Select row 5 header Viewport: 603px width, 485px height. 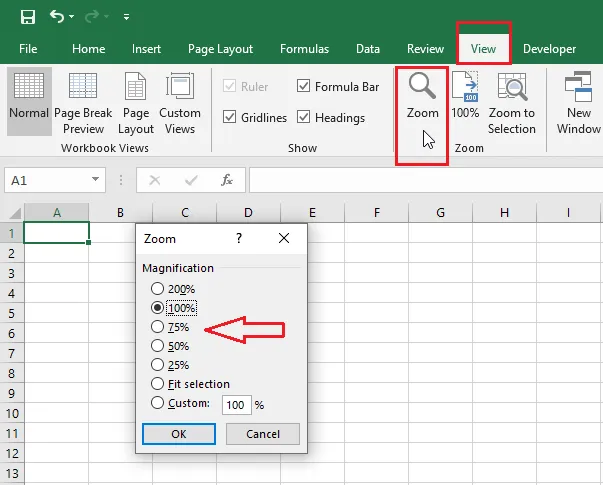pyautogui.click(x=12, y=313)
